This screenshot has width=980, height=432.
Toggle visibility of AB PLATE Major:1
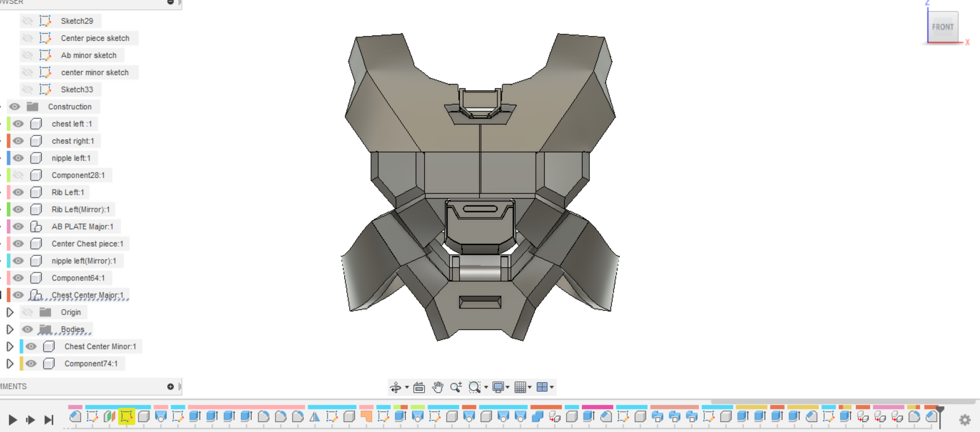18,226
